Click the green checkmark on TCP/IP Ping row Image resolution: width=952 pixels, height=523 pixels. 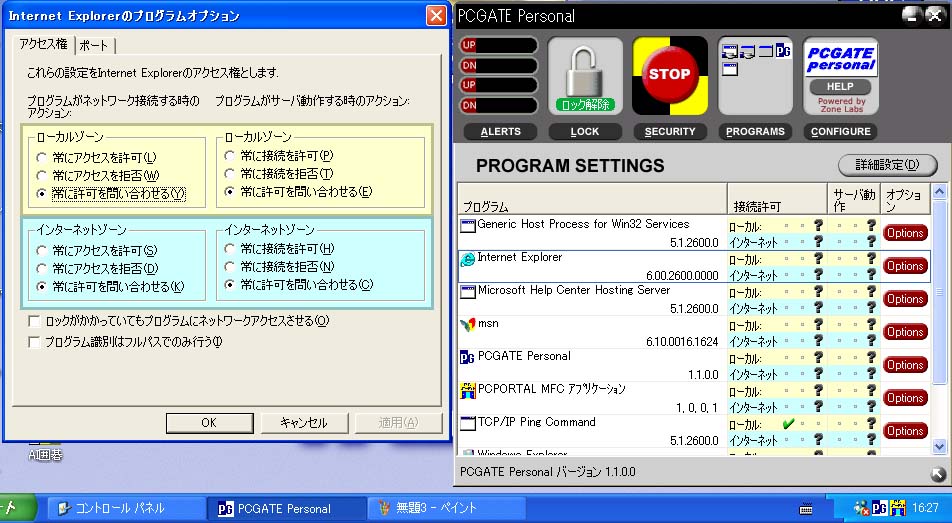click(787, 424)
